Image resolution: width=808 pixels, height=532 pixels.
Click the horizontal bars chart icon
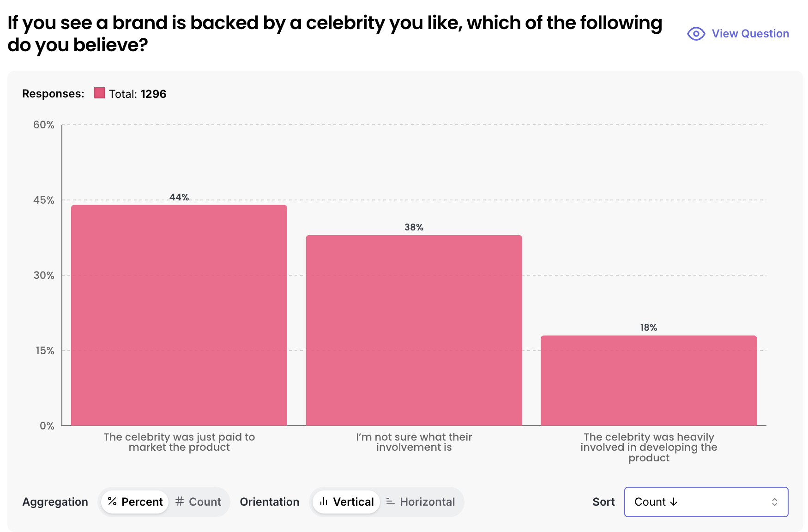pos(390,502)
